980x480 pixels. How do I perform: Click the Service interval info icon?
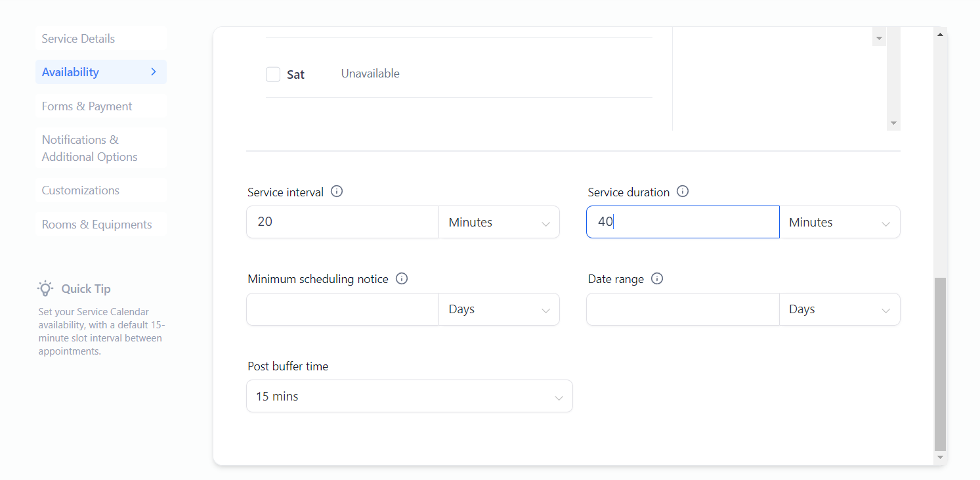(337, 192)
